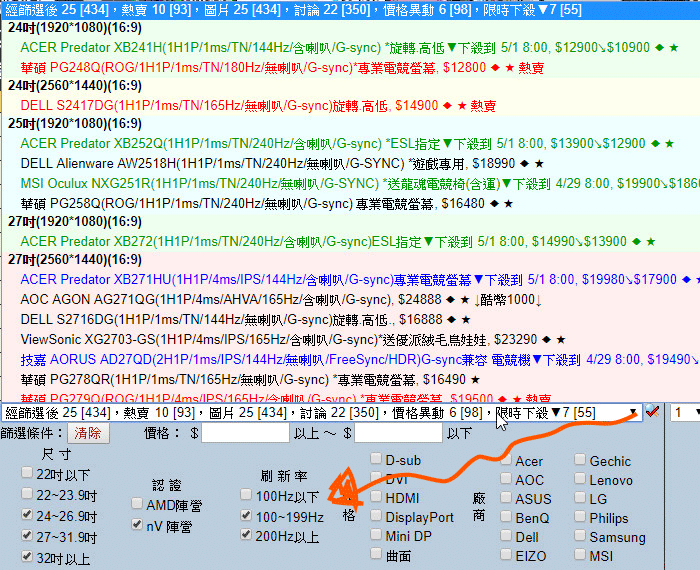This screenshot has height=570, width=700.
Task: Filter by AOC brand checkbox
Action: (x=506, y=478)
